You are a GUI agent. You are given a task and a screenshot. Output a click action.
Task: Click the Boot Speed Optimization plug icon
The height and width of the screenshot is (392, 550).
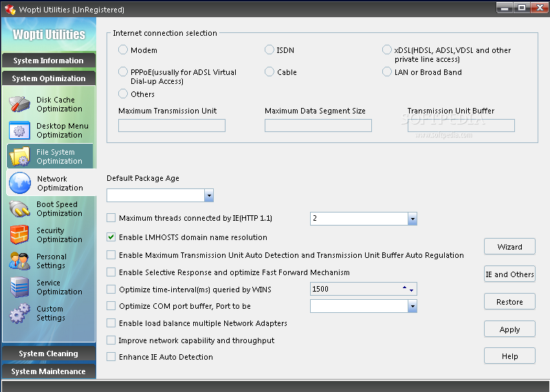[20, 209]
